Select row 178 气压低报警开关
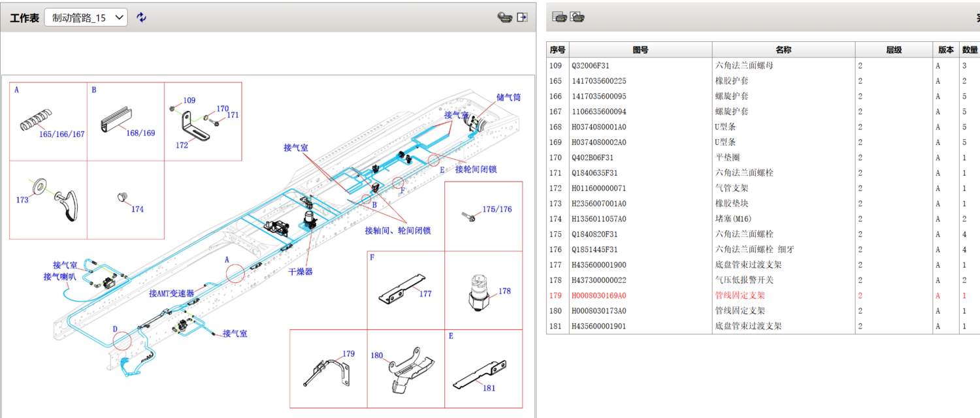This screenshot has width=980, height=418. click(744, 280)
